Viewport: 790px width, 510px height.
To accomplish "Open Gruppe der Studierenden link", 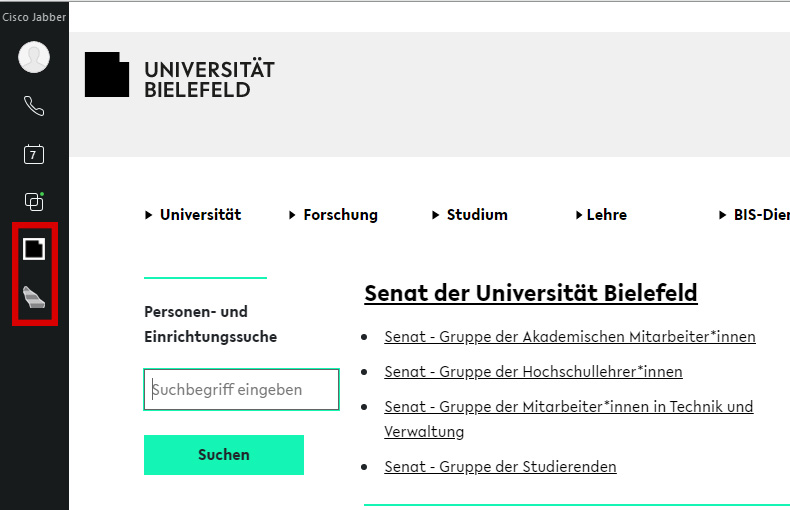I will pos(500,467).
